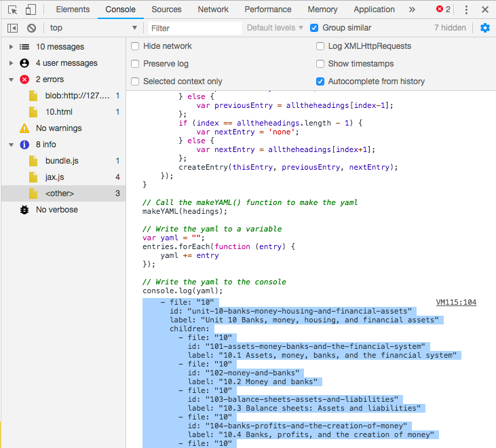
Task: Open the more tabs chevron menu
Action: click(x=412, y=10)
